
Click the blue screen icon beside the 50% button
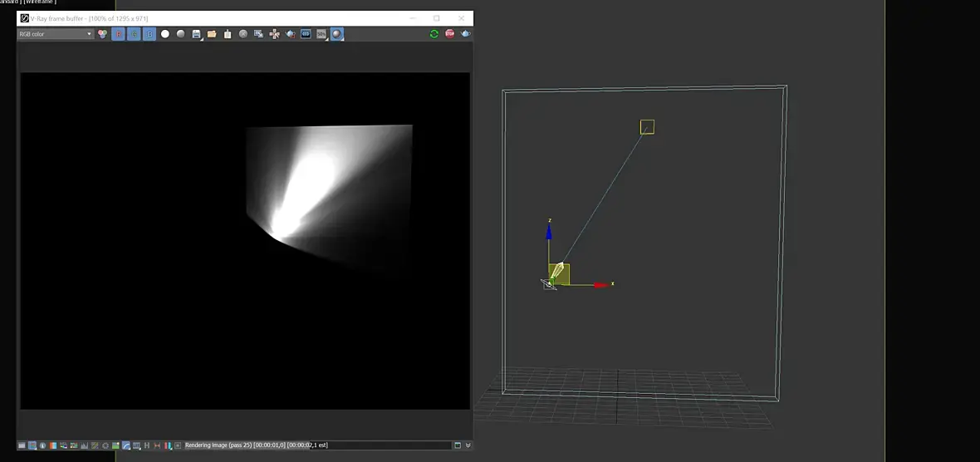306,34
